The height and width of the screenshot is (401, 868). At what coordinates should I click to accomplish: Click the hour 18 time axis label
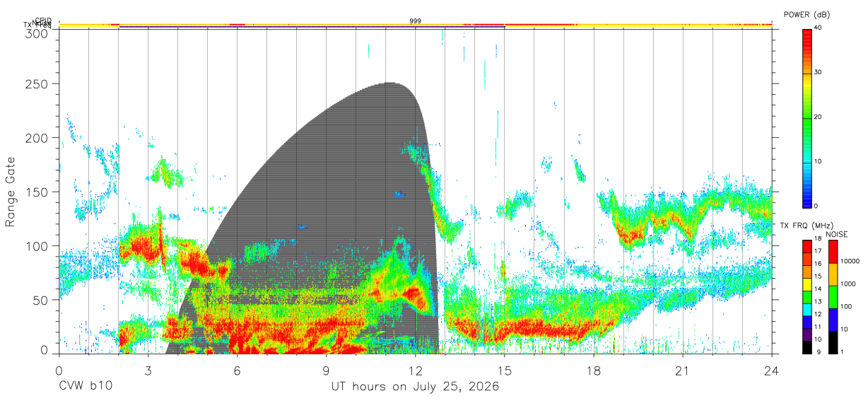[594, 371]
